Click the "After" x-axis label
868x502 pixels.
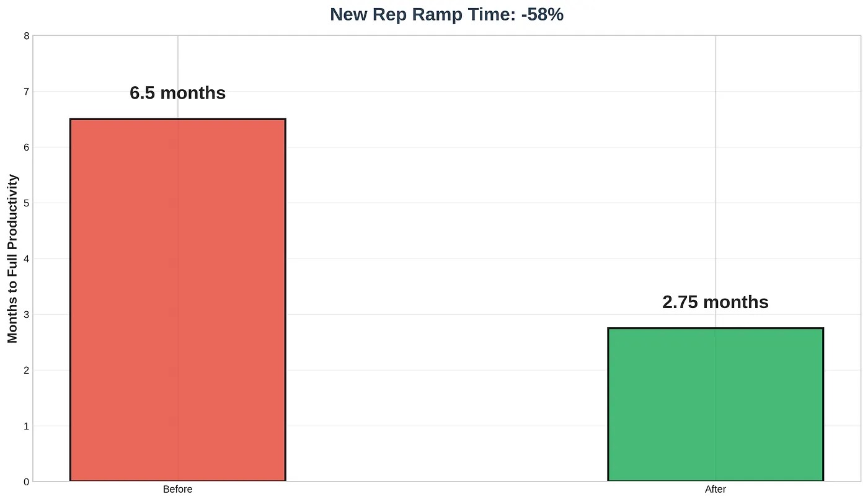coord(715,490)
